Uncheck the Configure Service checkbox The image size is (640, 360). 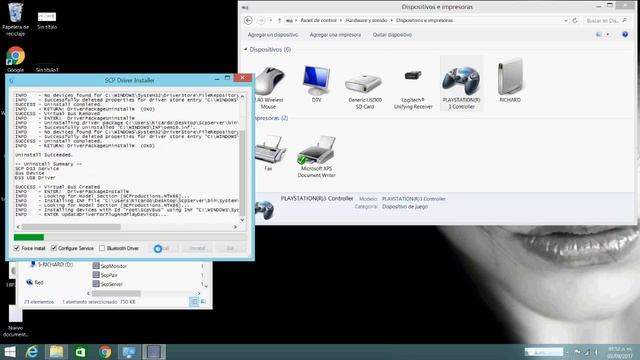tap(53, 248)
